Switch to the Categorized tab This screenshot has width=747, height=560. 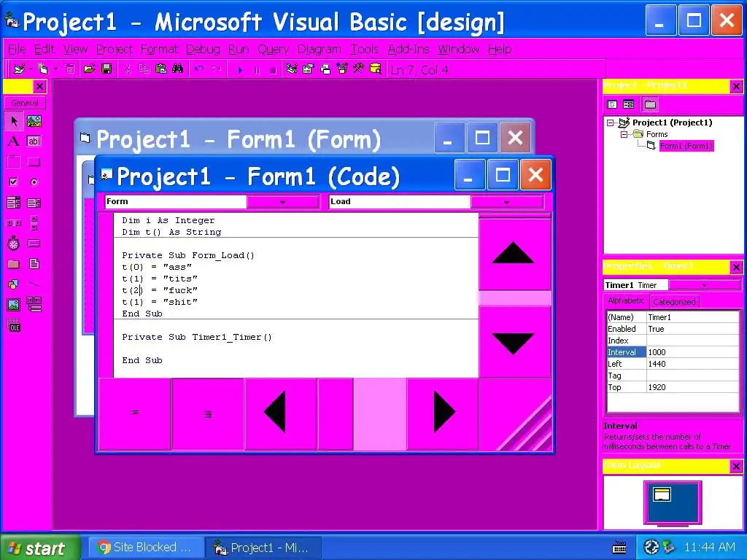tap(674, 301)
